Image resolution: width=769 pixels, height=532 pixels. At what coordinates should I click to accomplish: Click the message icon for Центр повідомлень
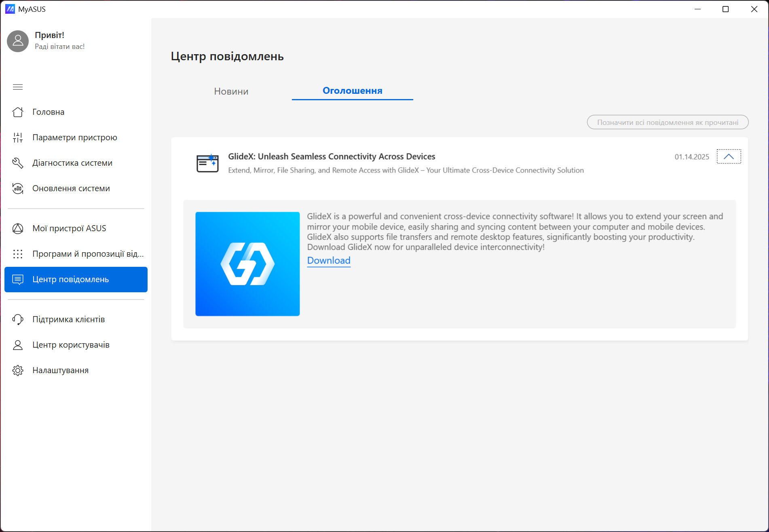point(18,279)
